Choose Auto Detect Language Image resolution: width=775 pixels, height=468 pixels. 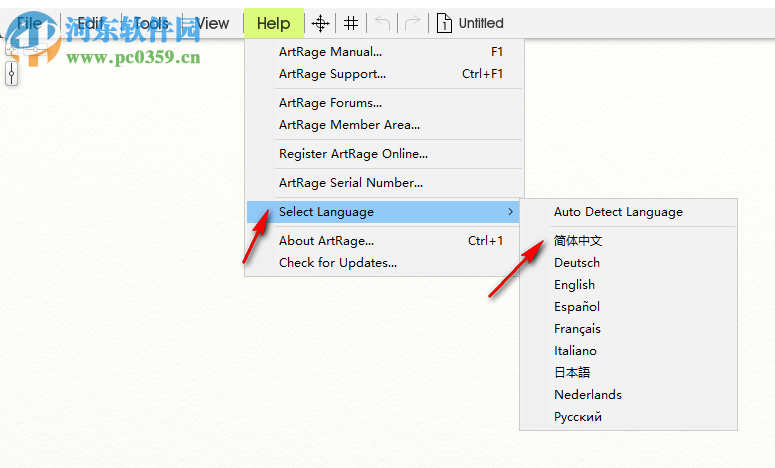tap(628, 212)
